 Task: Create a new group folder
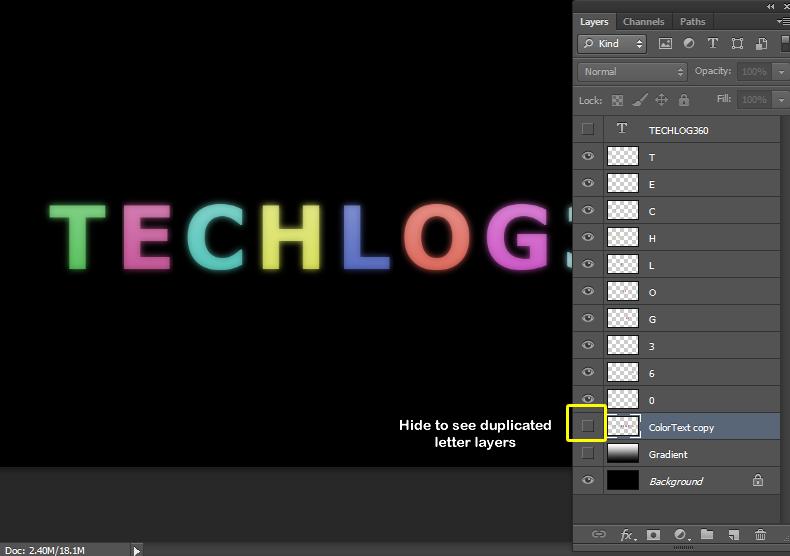click(707, 534)
